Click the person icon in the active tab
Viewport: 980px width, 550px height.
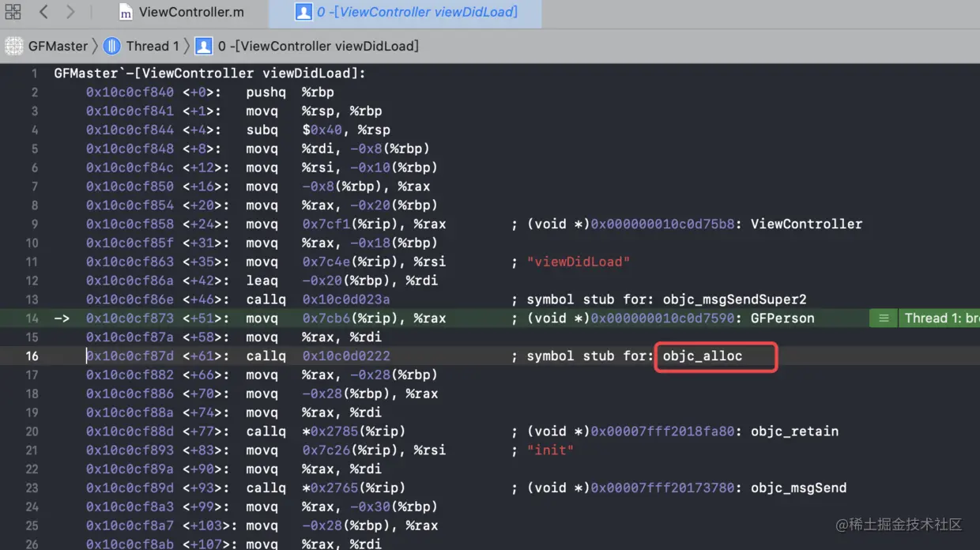[x=303, y=12]
